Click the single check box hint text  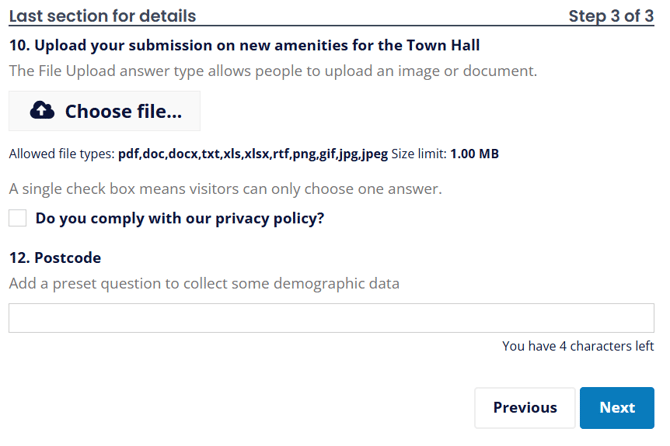pyautogui.click(x=225, y=188)
